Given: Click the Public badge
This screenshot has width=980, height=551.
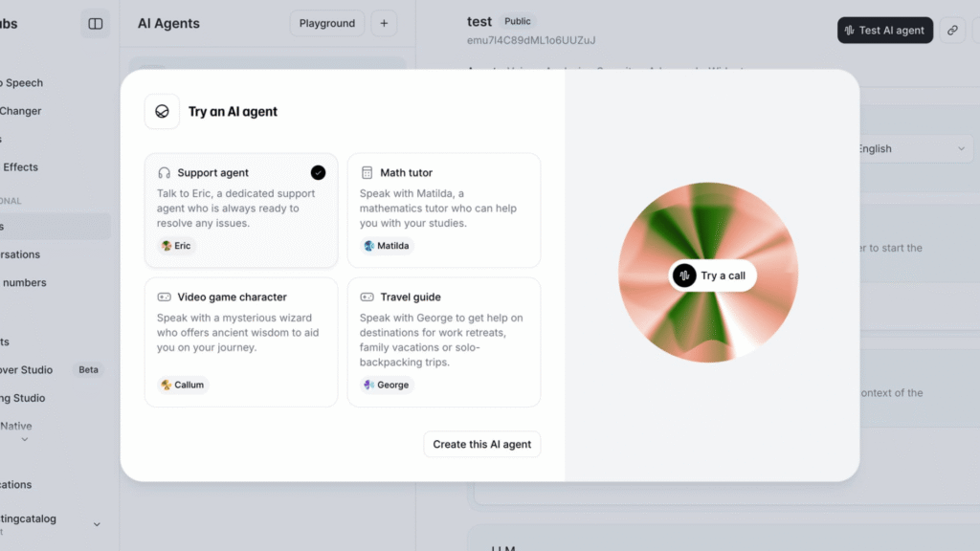Looking at the screenshot, I should click(x=518, y=21).
